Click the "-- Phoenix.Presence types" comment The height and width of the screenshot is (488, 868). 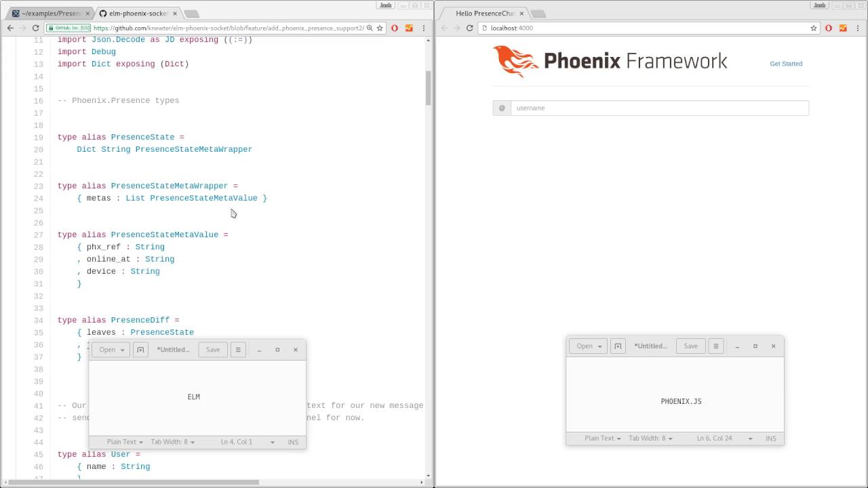coord(119,101)
